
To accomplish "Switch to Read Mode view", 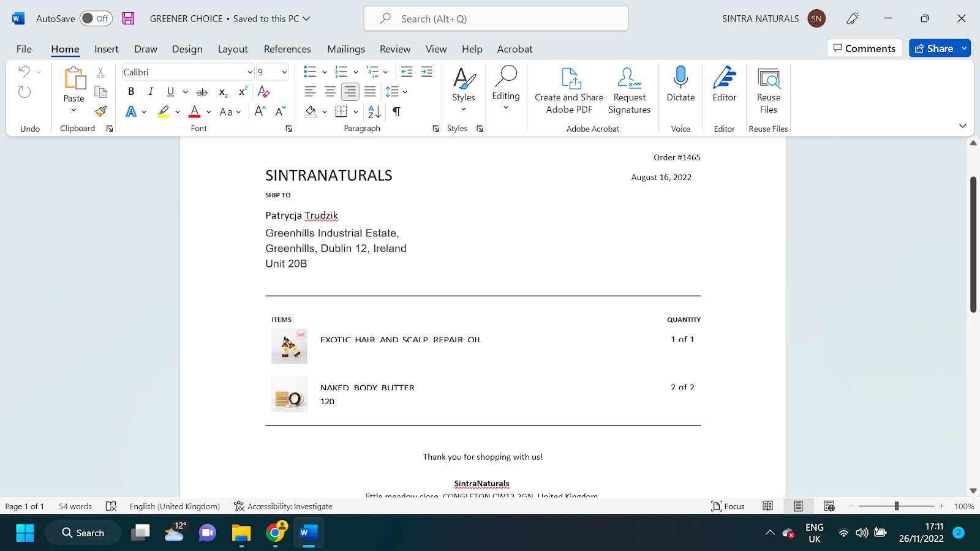I will (767, 506).
